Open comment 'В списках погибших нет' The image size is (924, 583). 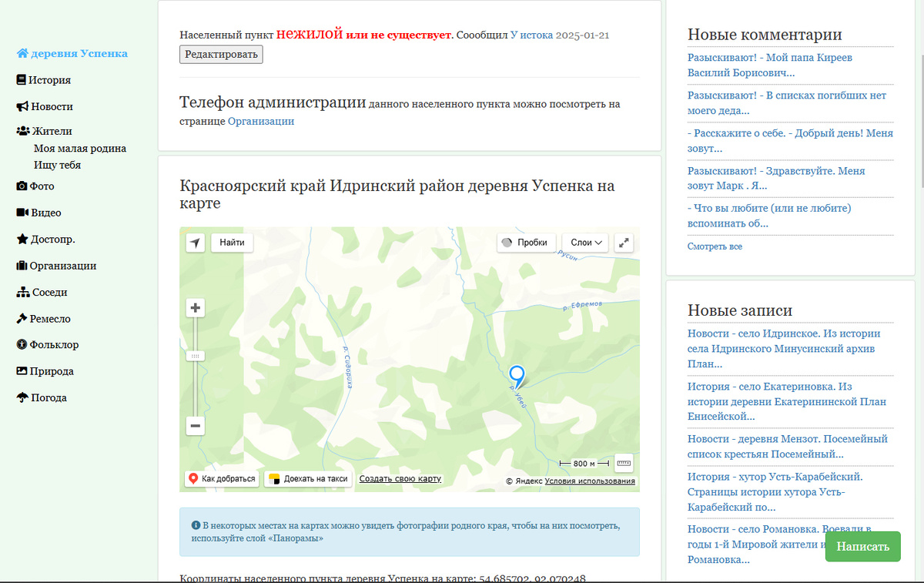[x=787, y=102]
